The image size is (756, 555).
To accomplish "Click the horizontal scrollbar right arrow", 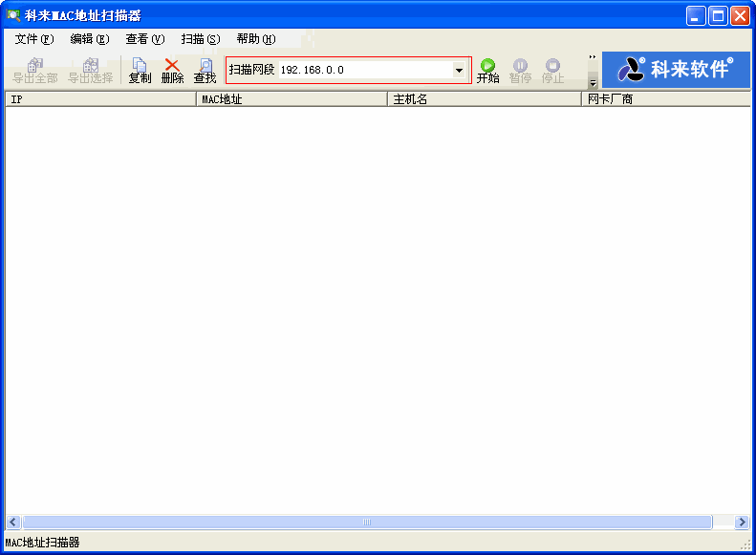I will (742, 522).
